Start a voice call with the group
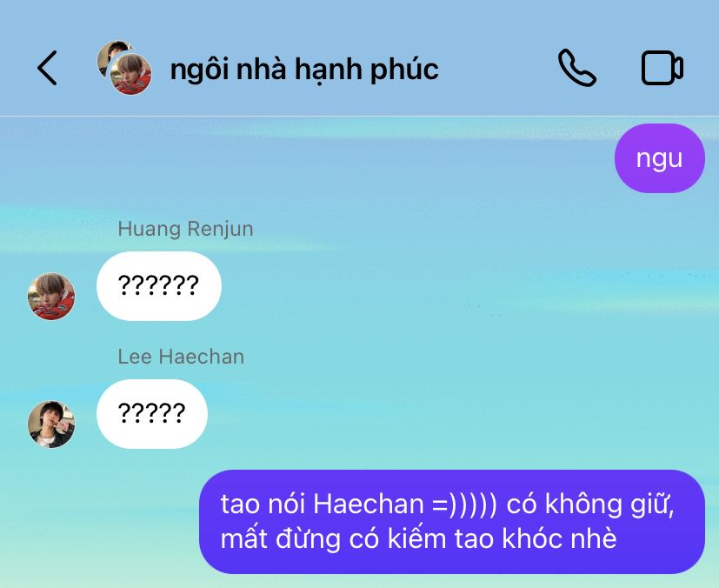This screenshot has height=588, width=719. [576, 68]
